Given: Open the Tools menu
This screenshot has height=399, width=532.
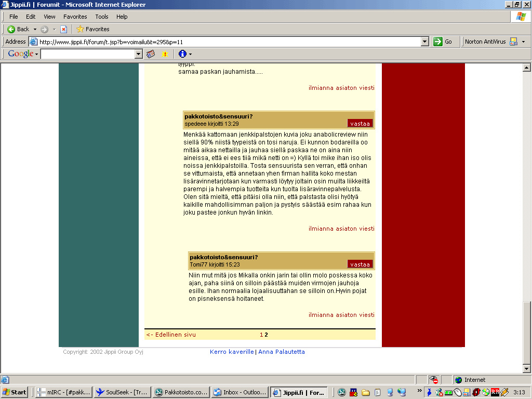Looking at the screenshot, I should (102, 17).
